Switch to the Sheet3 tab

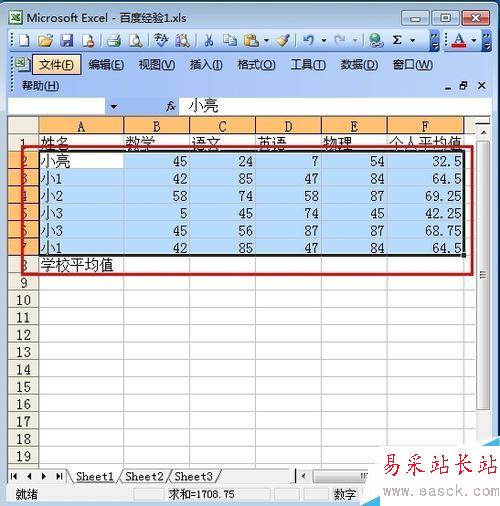193,476
